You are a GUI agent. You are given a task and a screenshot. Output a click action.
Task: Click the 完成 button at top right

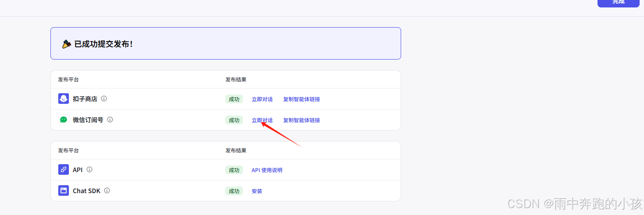pos(619,2)
